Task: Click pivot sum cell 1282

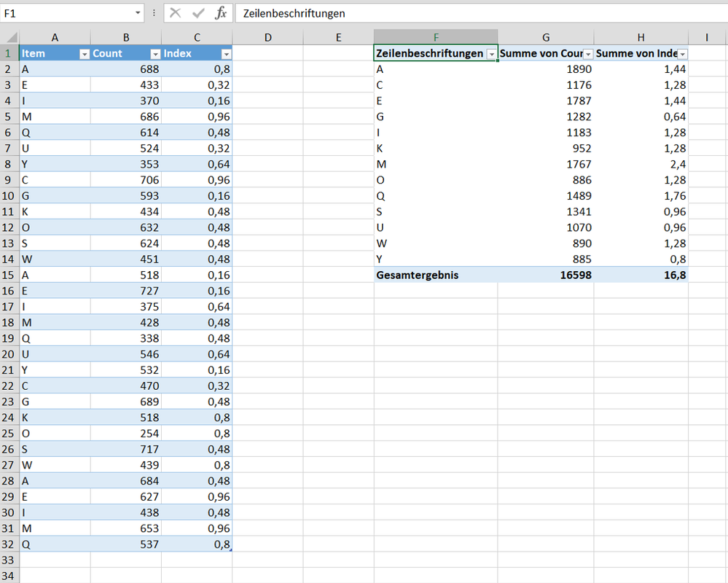Action: 546,117
